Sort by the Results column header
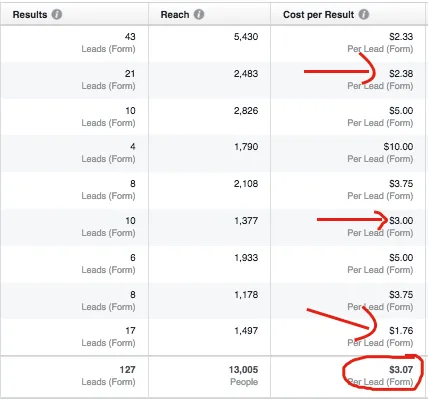 (x=30, y=15)
